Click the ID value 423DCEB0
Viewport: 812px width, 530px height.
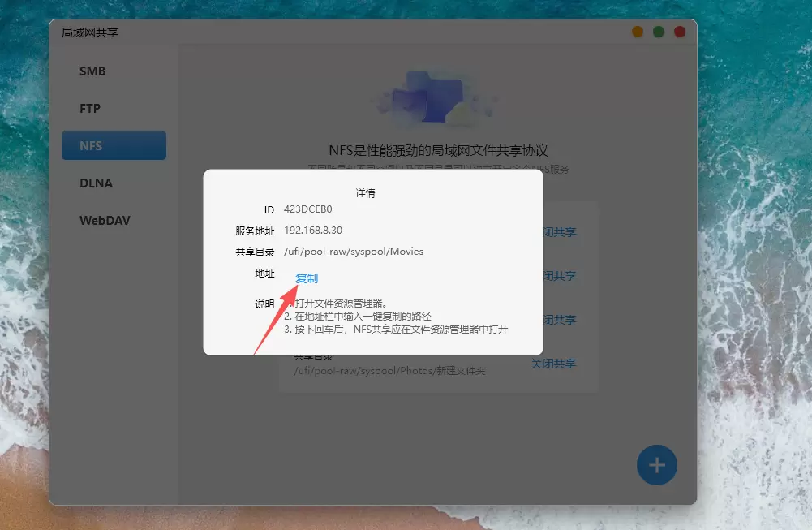click(x=307, y=209)
